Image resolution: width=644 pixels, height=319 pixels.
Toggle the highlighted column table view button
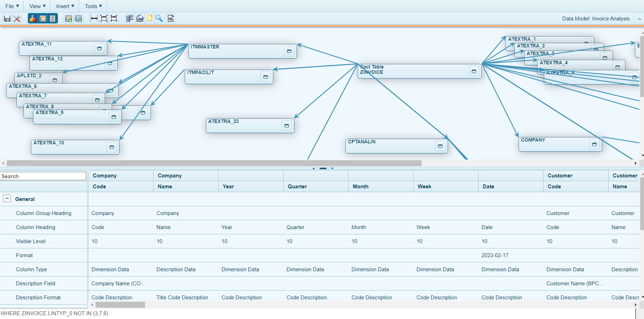point(43,19)
